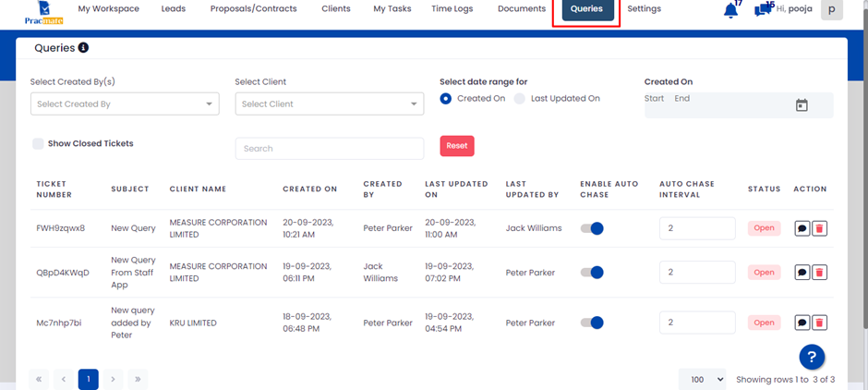
Task: Open the Queries tab
Action: pyautogui.click(x=588, y=9)
